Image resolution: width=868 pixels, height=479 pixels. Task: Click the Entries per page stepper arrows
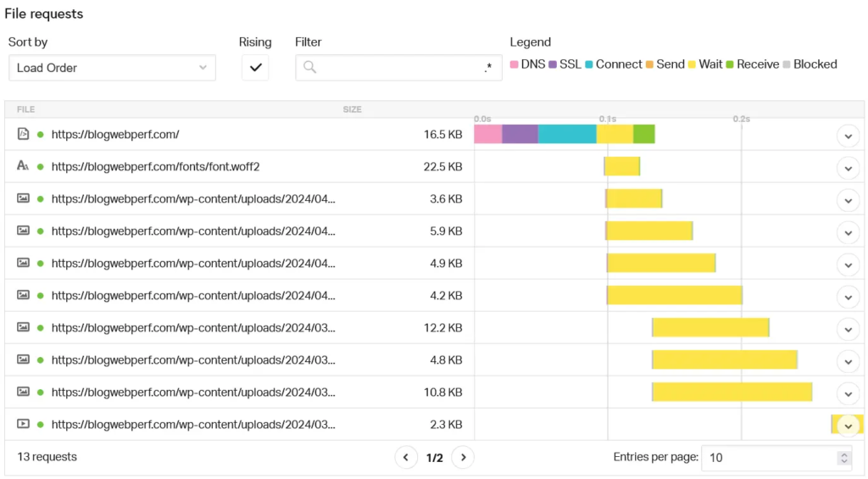[x=843, y=458]
